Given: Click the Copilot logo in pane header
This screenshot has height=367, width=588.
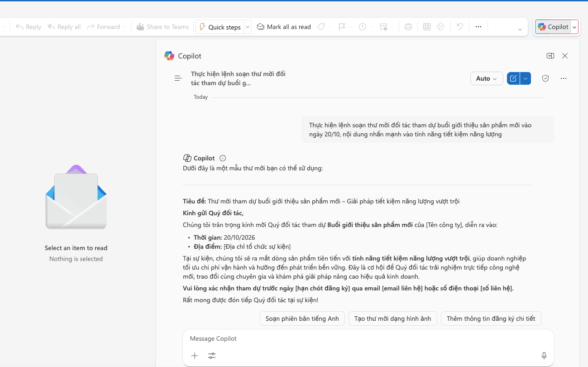Looking at the screenshot, I should point(169,56).
